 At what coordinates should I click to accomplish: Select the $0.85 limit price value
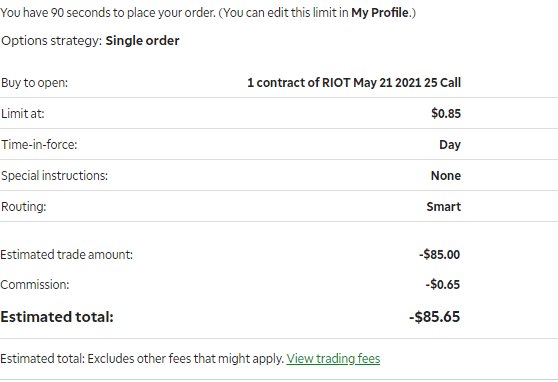tap(446, 114)
